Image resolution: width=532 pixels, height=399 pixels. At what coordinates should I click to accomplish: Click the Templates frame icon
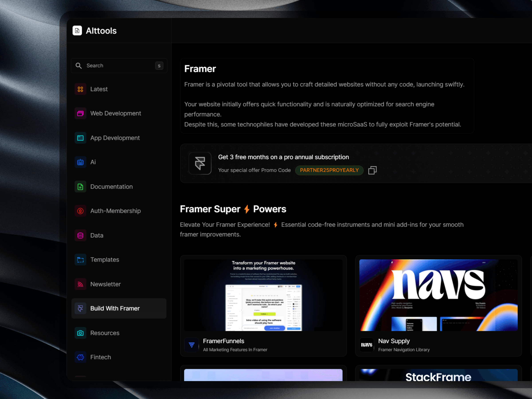[80, 260]
